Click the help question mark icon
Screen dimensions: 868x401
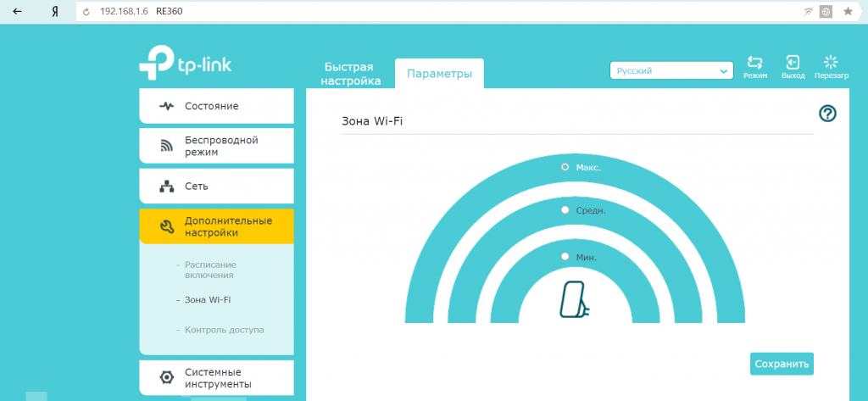(827, 114)
